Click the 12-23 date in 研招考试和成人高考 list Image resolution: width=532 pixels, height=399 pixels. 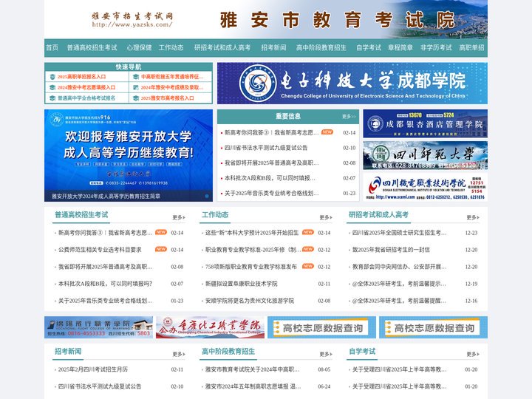point(471,233)
